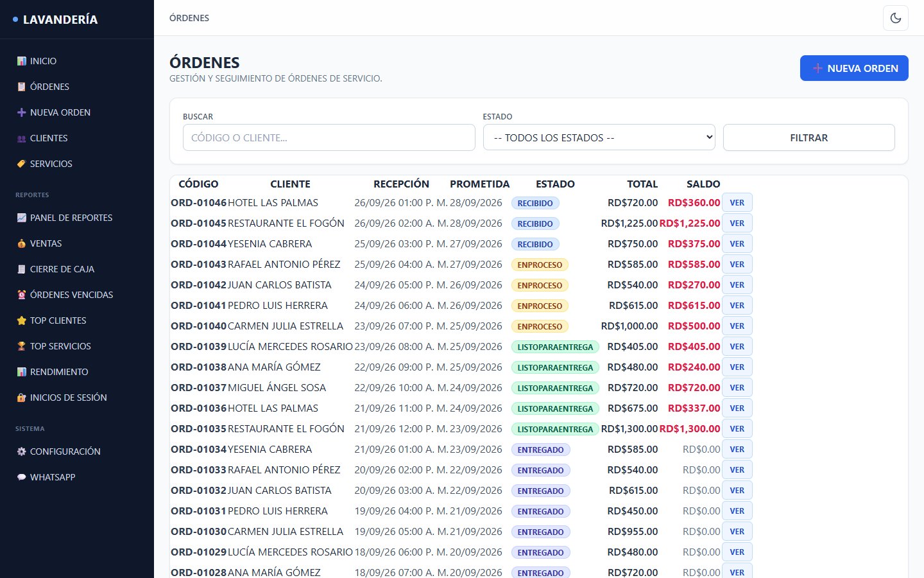
Task: Click the Saldo column header
Action: pyautogui.click(x=703, y=184)
